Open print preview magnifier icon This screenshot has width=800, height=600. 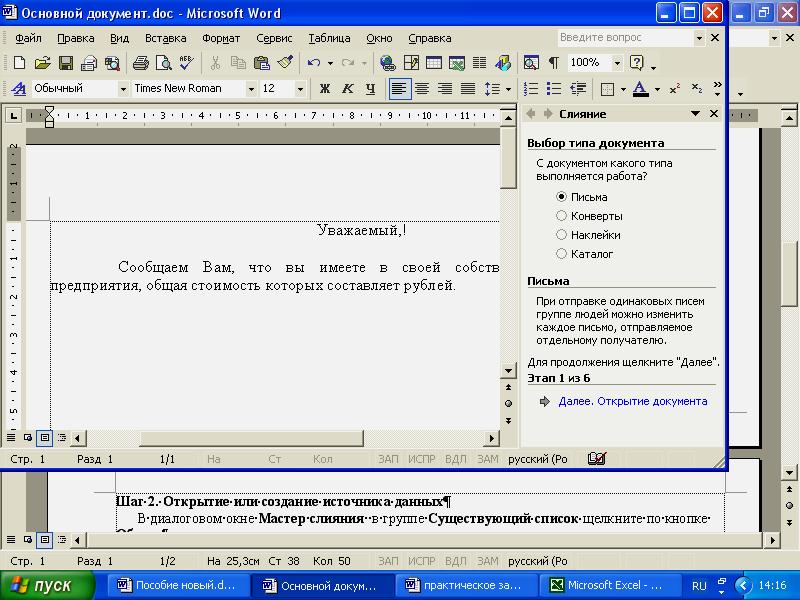[163, 63]
